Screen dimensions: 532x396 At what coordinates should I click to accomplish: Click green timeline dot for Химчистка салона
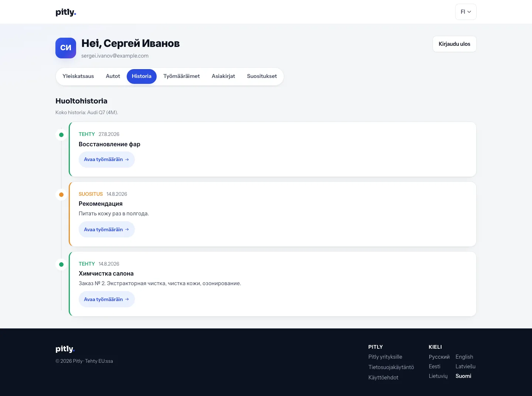[x=61, y=264]
